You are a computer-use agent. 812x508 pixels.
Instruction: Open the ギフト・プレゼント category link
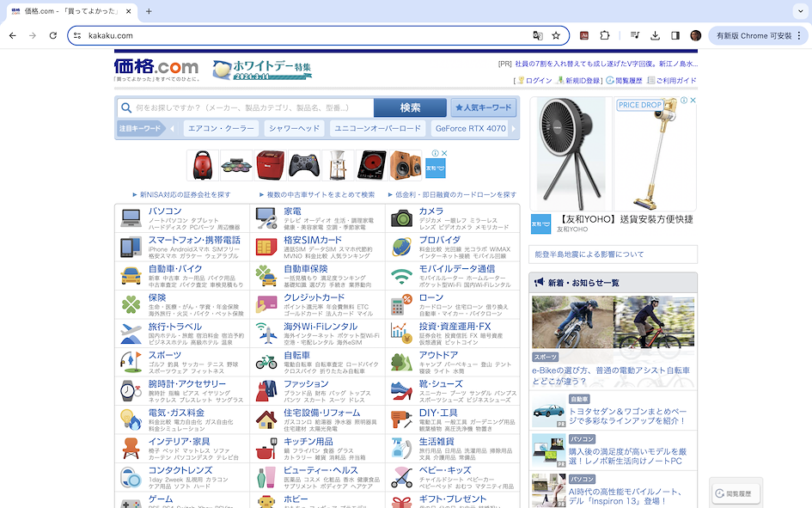coord(453,499)
